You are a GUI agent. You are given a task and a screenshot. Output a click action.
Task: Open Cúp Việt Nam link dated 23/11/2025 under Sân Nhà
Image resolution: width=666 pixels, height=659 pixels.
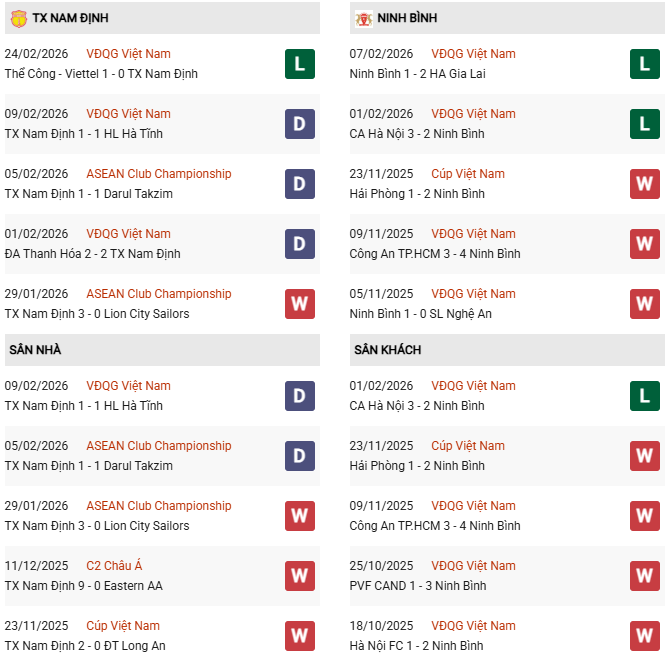coord(123,626)
